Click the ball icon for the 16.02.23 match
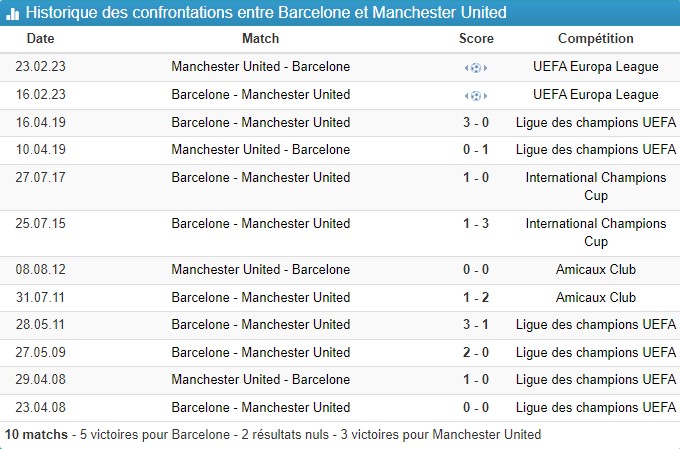The height and width of the screenshot is (449, 680). tap(476, 96)
